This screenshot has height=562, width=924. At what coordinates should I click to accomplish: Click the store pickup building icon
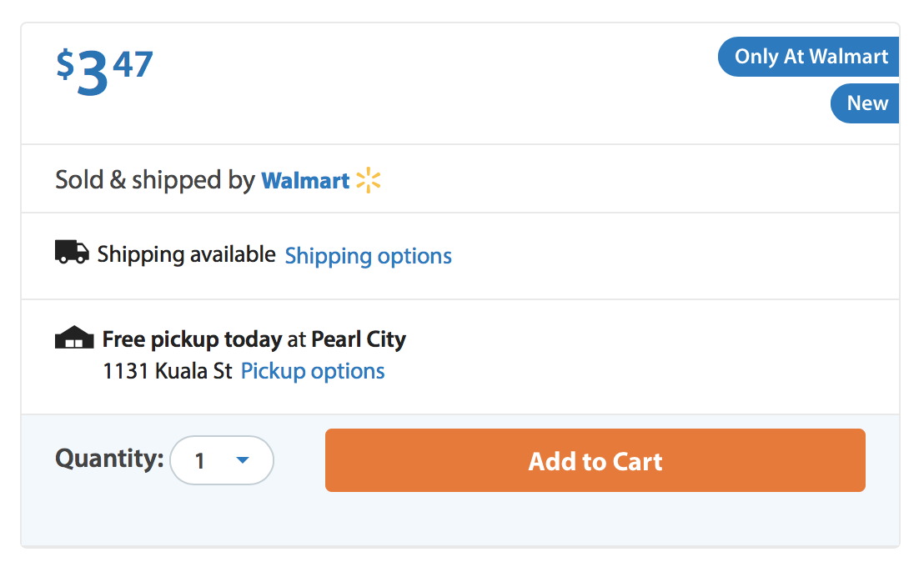pos(74,337)
